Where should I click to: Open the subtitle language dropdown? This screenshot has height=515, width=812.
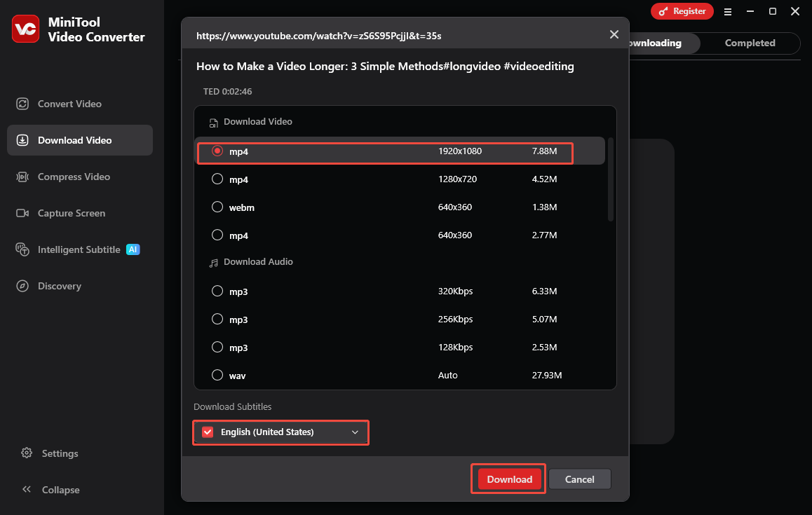356,432
